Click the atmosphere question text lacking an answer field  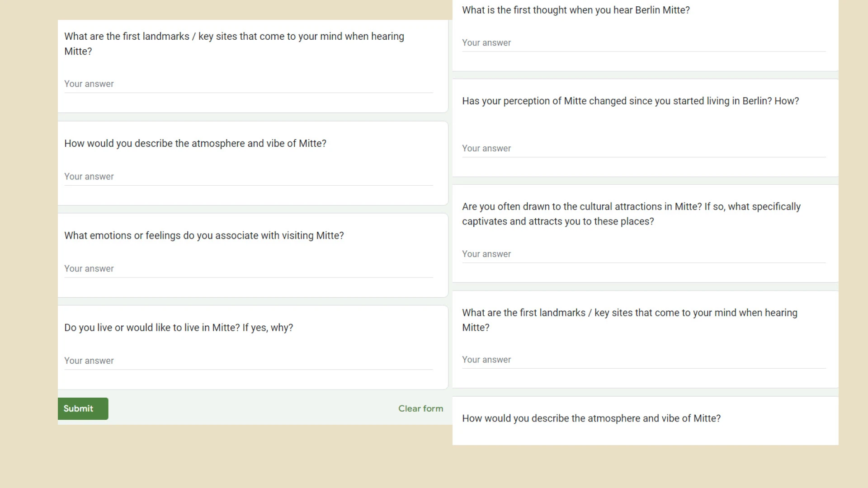591,418
